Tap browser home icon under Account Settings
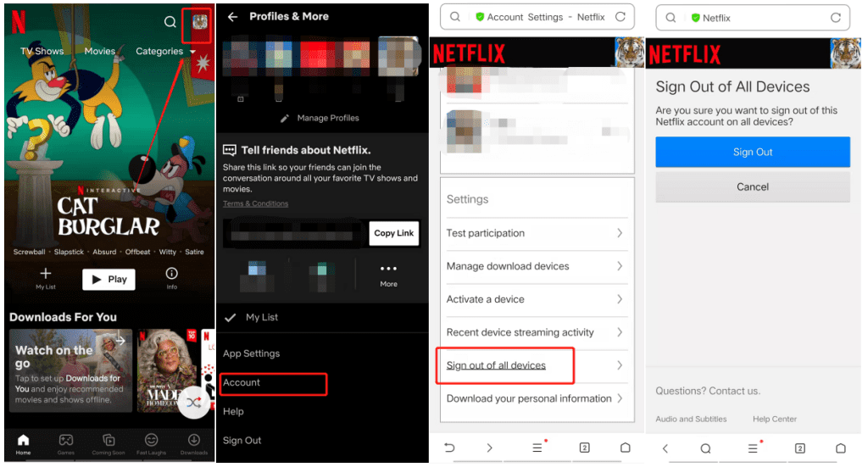868x467 pixels. point(625,448)
